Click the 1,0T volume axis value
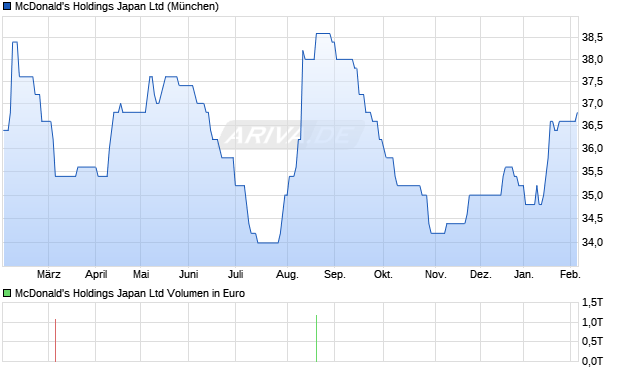Image resolution: width=620 pixels, height=371 pixels. pos(592,322)
